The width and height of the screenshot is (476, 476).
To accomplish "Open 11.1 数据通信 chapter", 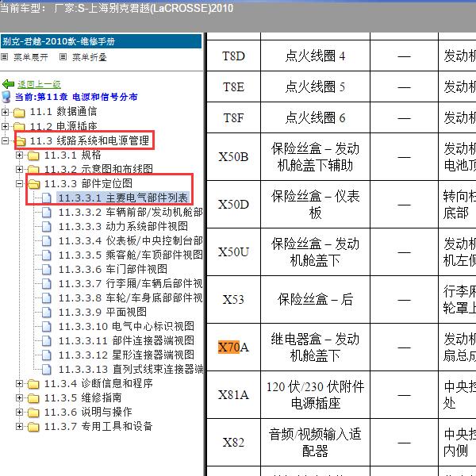I will (63, 112).
